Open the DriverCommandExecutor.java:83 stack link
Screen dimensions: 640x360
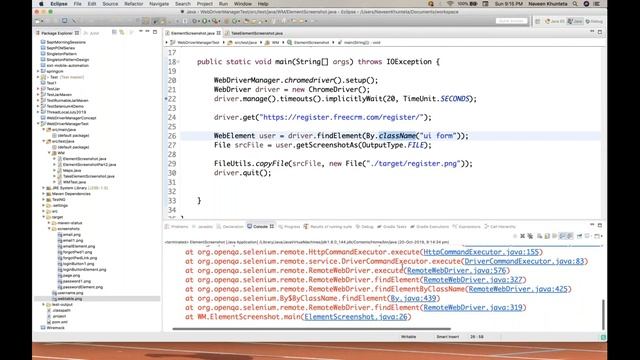coord(524,261)
